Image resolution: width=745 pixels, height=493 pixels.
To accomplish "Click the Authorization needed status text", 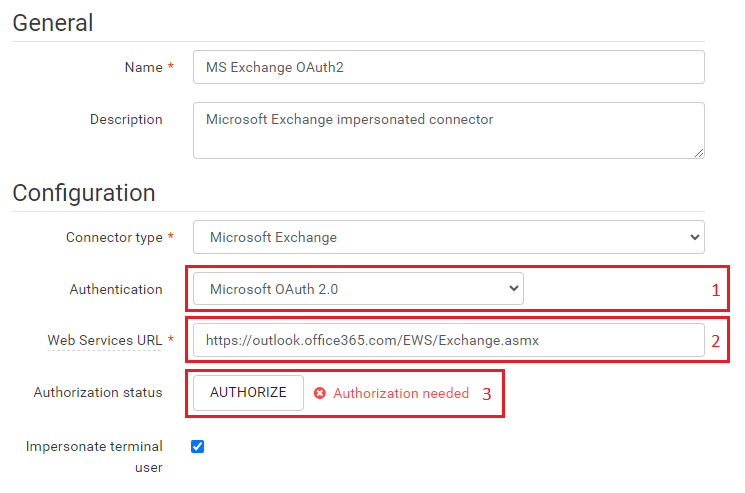I will click(401, 394).
